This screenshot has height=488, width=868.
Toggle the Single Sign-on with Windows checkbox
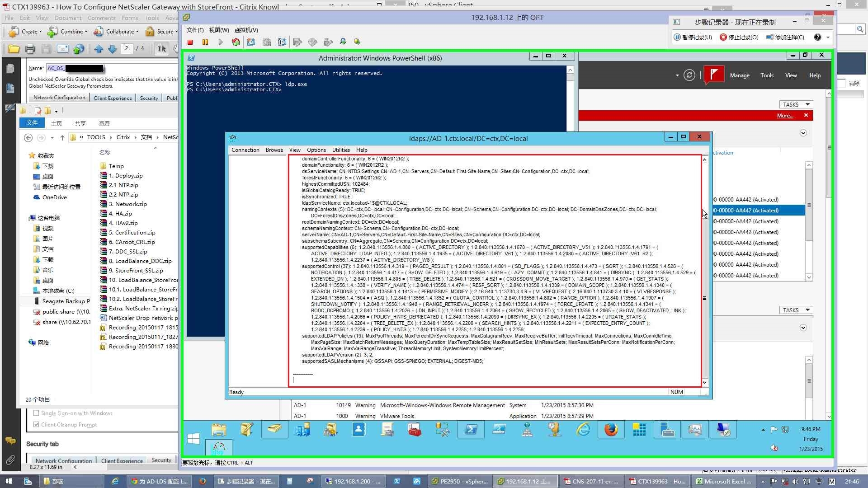(x=36, y=413)
